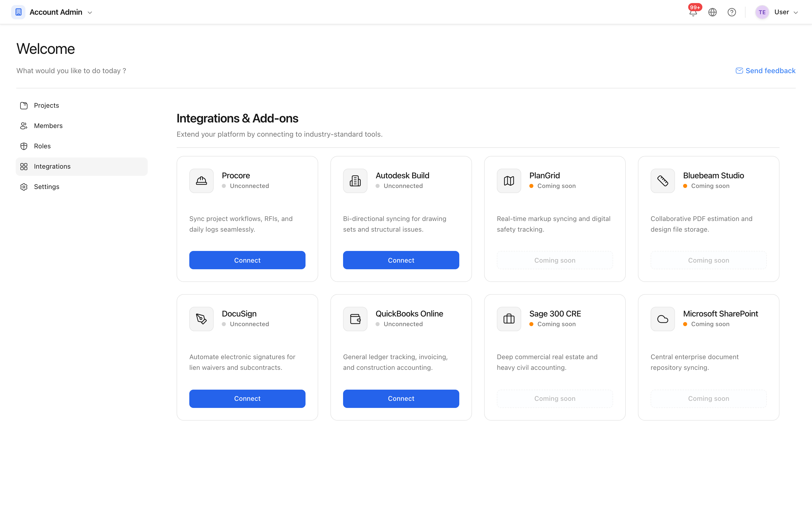812x508 pixels.
Task: Click Sage 300 CRE's Coming soon button
Action: [x=555, y=399]
